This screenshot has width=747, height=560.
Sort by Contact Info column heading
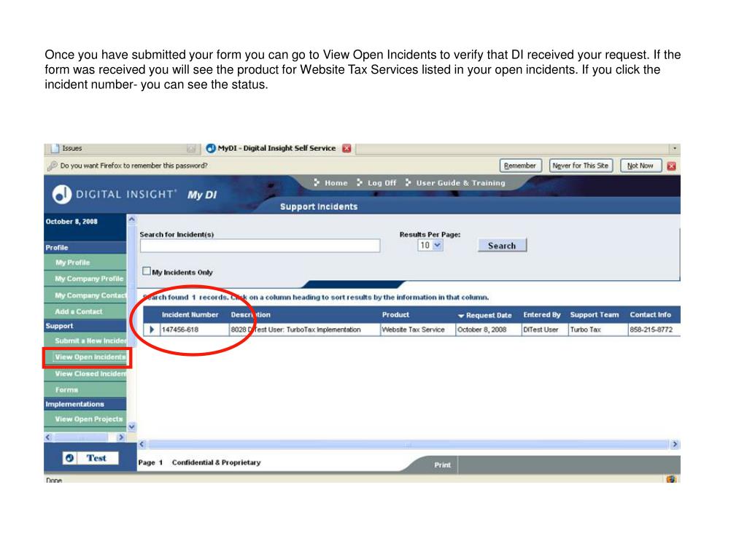coord(650,315)
